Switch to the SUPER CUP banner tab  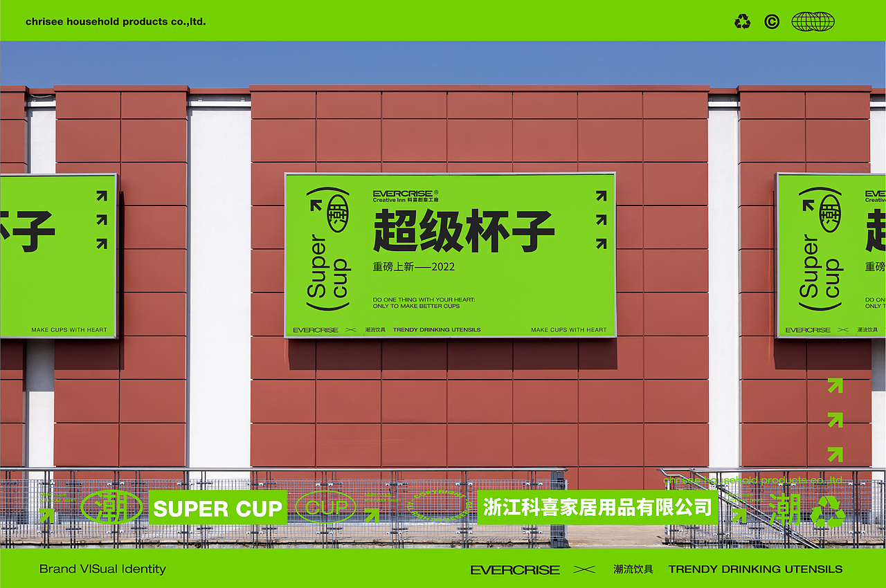click(218, 509)
